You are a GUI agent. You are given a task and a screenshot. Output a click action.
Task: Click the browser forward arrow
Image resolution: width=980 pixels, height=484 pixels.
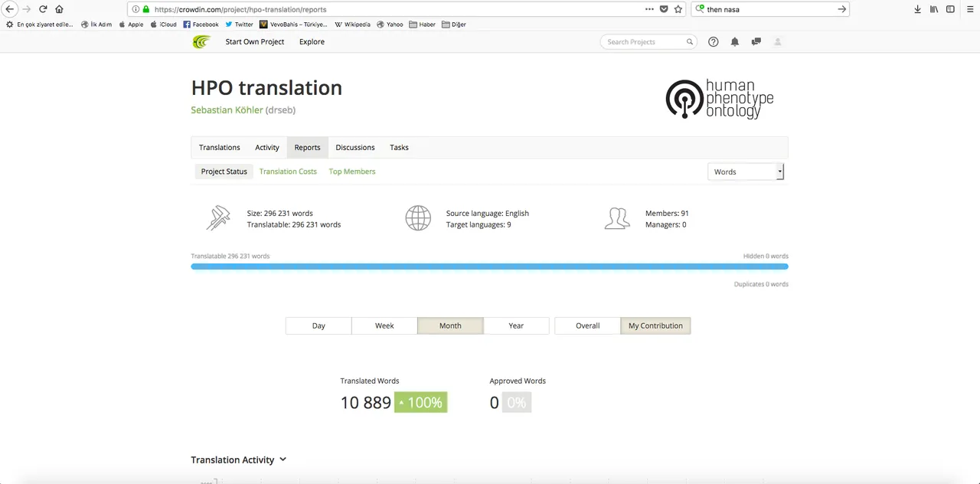pos(27,9)
